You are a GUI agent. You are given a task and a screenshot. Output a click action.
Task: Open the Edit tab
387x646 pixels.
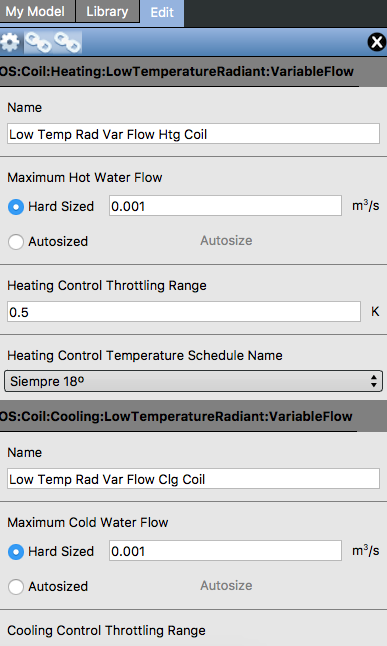162,13
